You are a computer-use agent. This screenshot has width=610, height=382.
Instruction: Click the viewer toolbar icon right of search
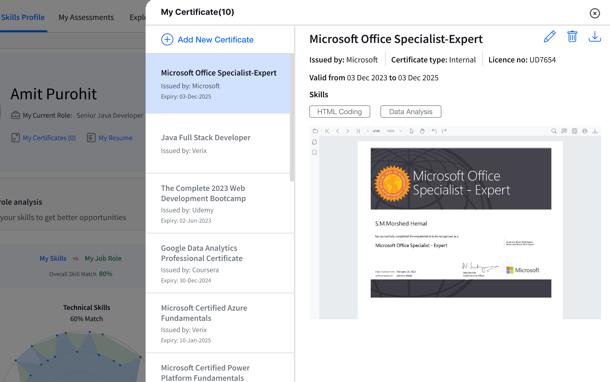click(x=564, y=131)
